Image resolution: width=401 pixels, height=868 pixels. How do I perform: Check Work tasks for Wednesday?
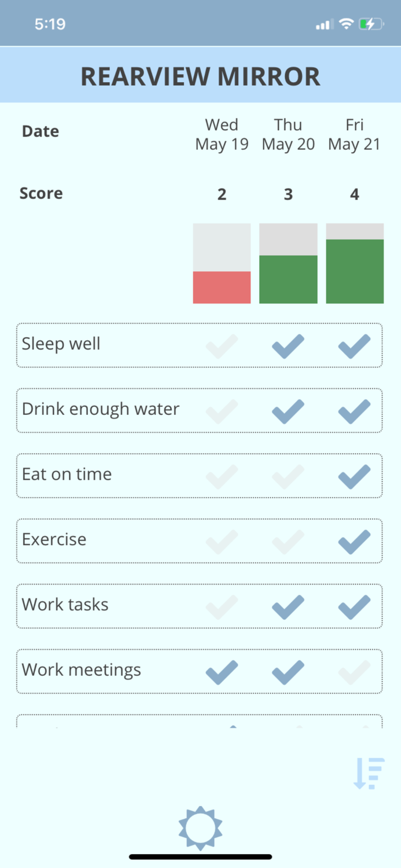point(222,606)
